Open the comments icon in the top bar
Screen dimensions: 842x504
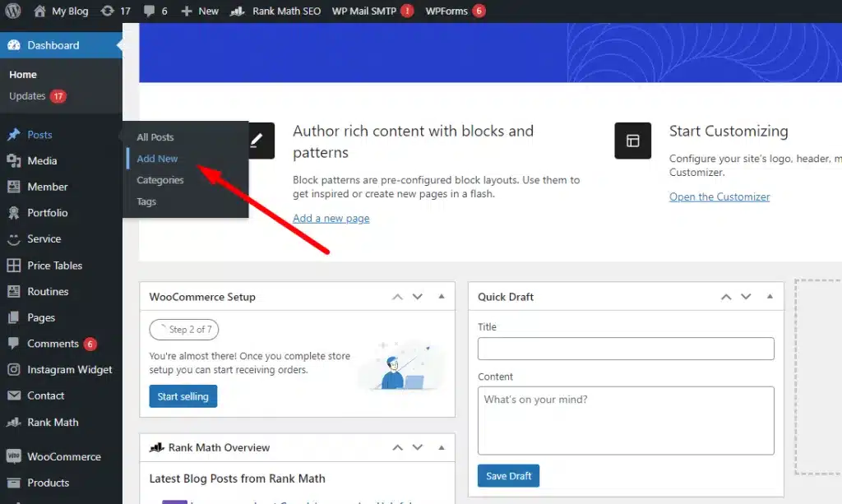point(156,11)
